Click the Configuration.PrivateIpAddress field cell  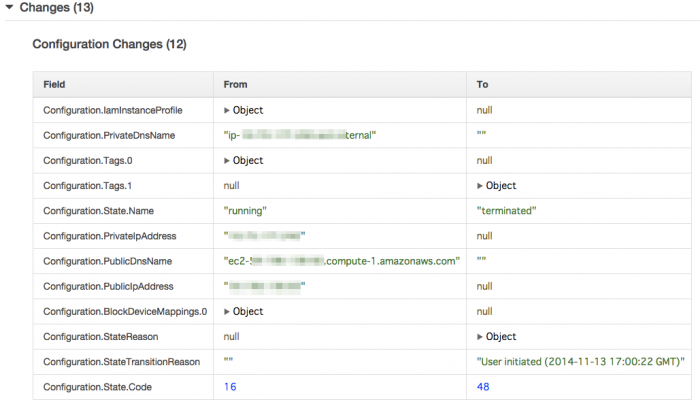pyautogui.click(x=123, y=236)
